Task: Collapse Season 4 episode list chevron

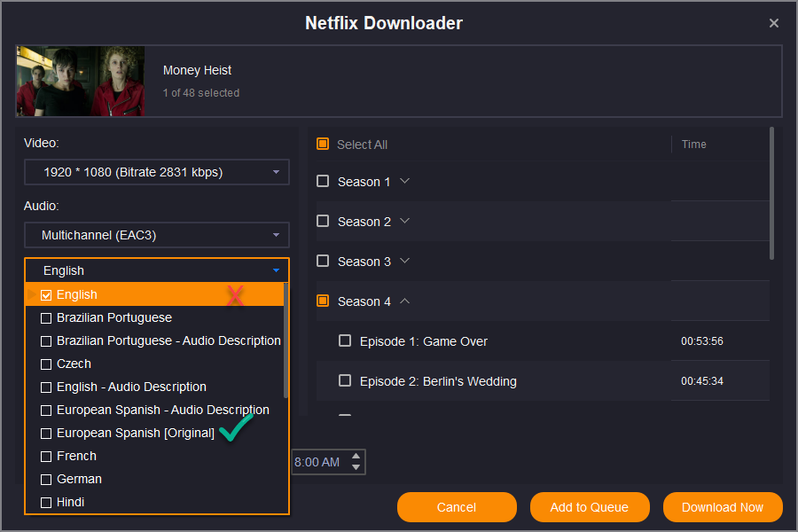Action: pos(404,301)
